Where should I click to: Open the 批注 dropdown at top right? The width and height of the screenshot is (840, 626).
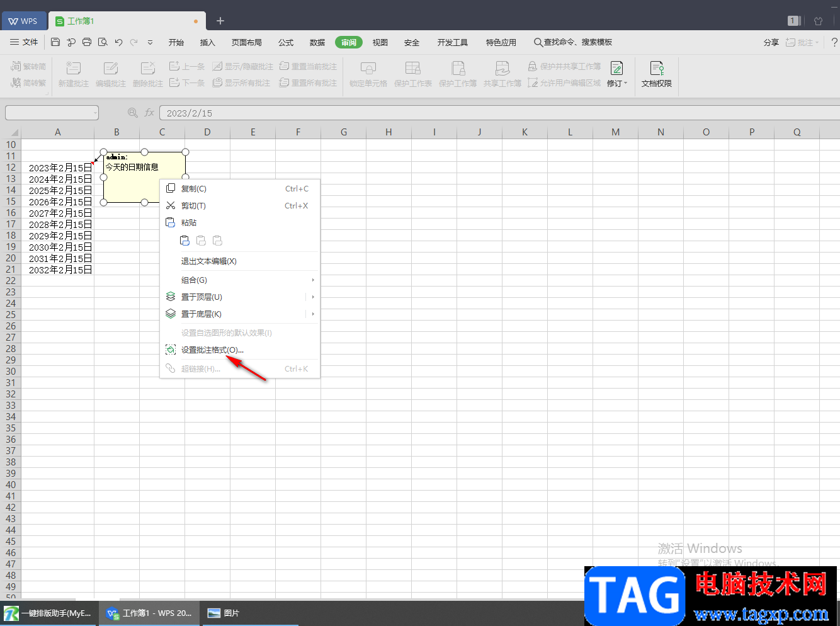tap(802, 42)
